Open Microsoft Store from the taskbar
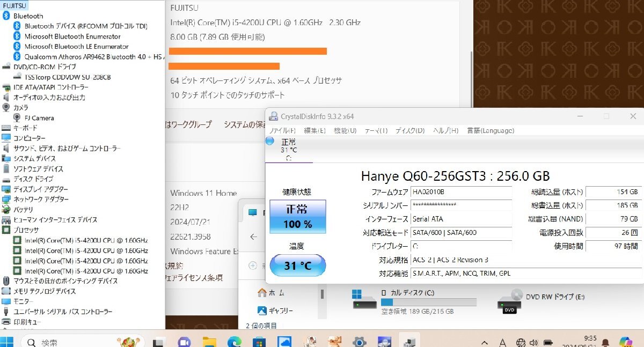644x347 pixels. pyautogui.click(x=259, y=342)
